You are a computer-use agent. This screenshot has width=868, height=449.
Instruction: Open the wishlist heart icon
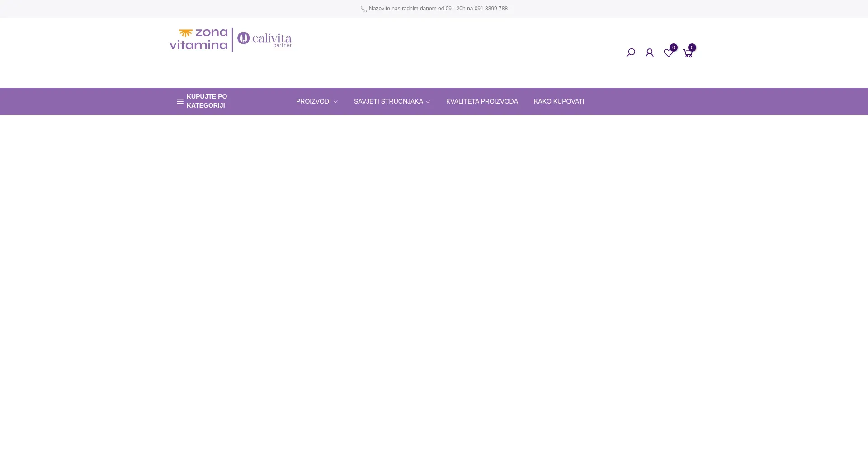668,53
